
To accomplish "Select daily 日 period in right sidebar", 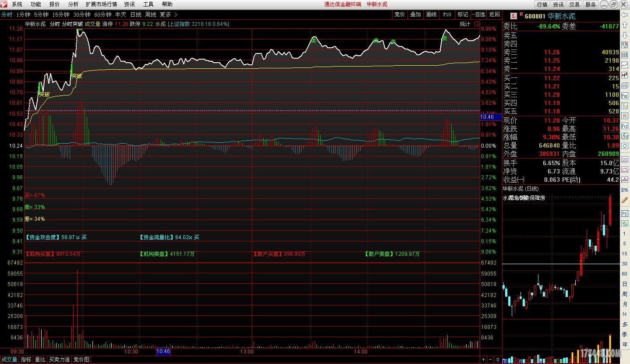I will tap(625, 284).
